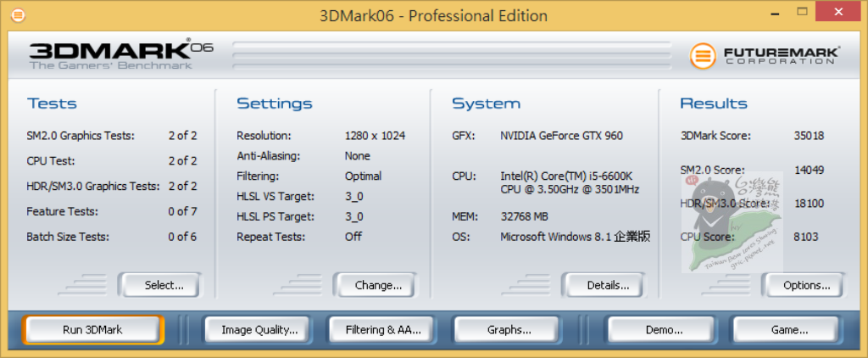Open Image Quality tool
Image resolution: width=868 pixels, height=358 pixels.
259,330
